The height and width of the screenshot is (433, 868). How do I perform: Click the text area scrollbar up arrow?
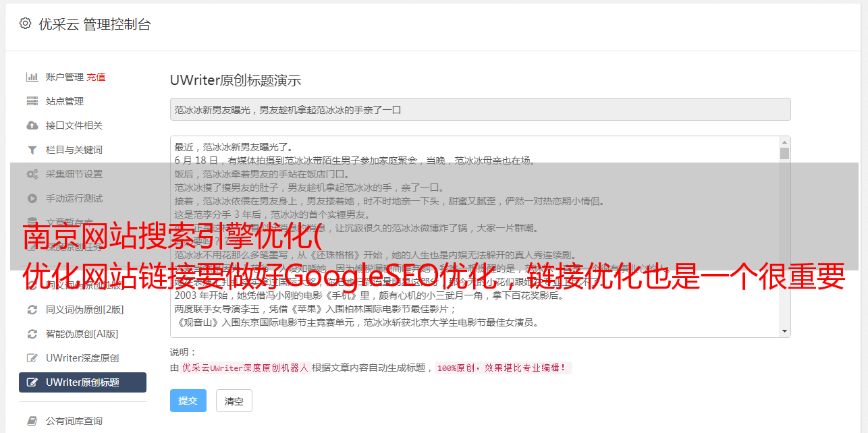pyautogui.click(x=784, y=142)
